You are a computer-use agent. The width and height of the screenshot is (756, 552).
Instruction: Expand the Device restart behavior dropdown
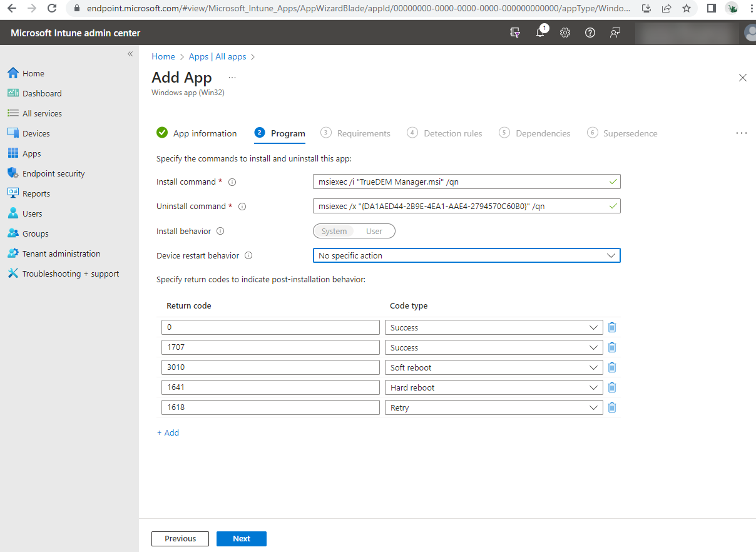point(466,256)
